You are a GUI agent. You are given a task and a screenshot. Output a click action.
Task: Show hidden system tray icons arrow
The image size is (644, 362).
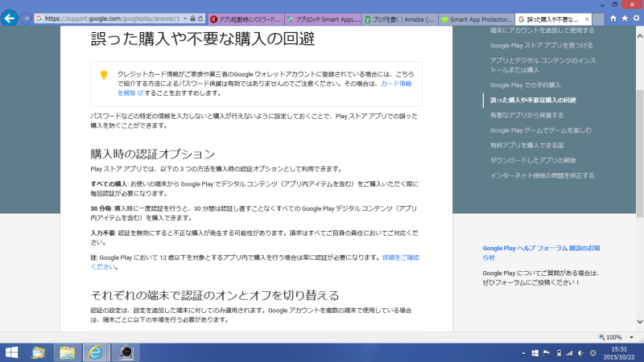pyautogui.click(x=523, y=353)
